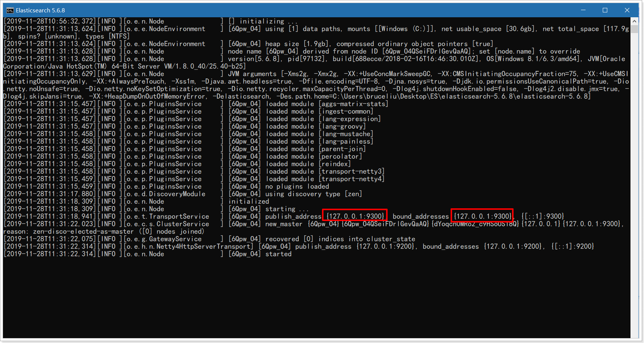Click the "initialized" log message

[x=249, y=202]
